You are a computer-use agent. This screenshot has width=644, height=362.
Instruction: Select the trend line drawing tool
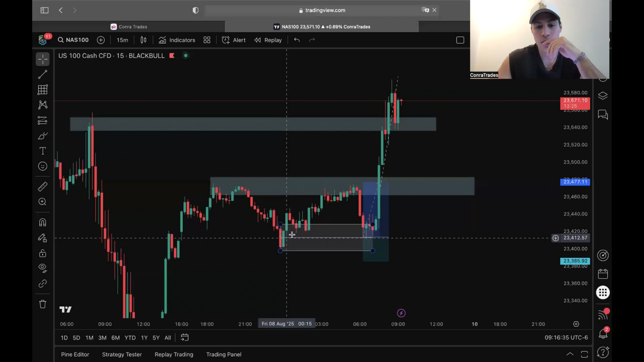click(43, 74)
